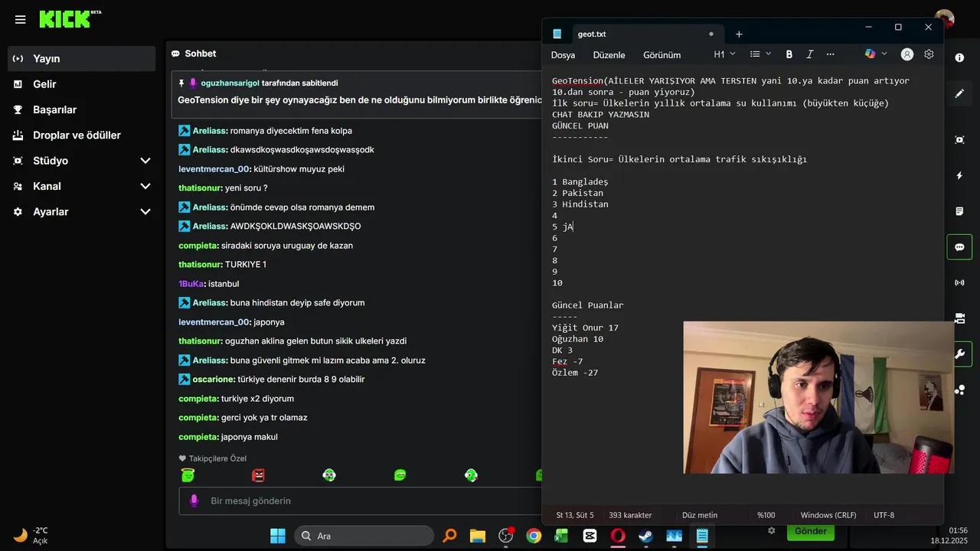
Task: Click the St 13, Süt 5 indicator
Action: click(x=574, y=515)
